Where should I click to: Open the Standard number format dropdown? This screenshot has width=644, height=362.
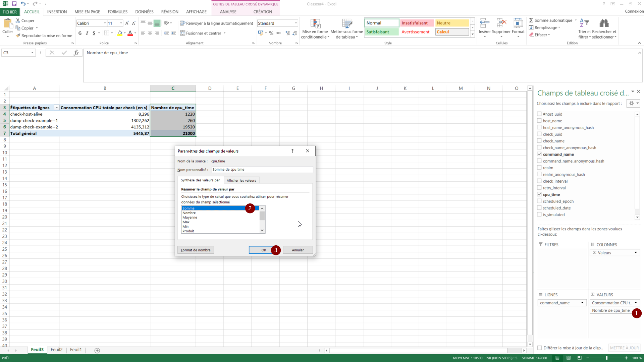click(296, 23)
